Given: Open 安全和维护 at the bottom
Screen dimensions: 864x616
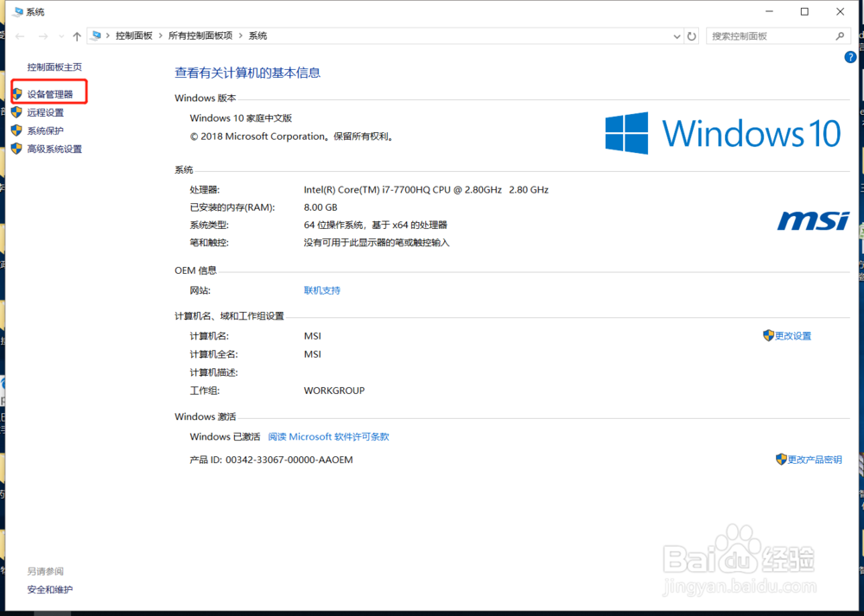Looking at the screenshot, I should click(x=49, y=589).
